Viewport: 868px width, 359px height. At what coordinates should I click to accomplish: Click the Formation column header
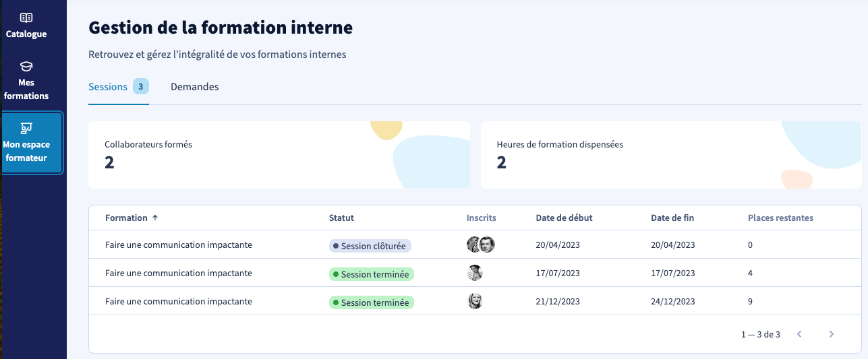pyautogui.click(x=126, y=218)
